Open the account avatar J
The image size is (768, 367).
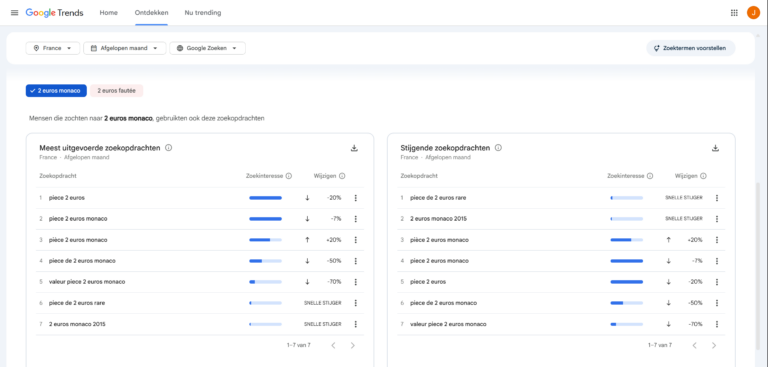[x=753, y=13]
